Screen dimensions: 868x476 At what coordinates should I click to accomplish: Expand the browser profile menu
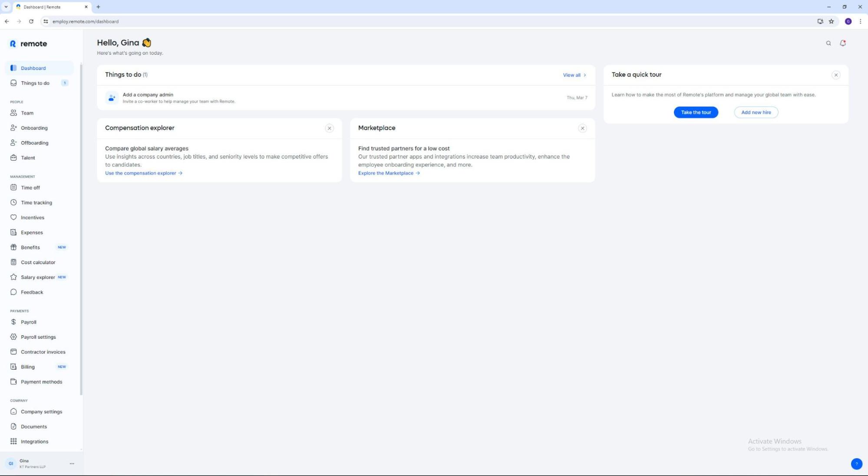click(x=848, y=21)
